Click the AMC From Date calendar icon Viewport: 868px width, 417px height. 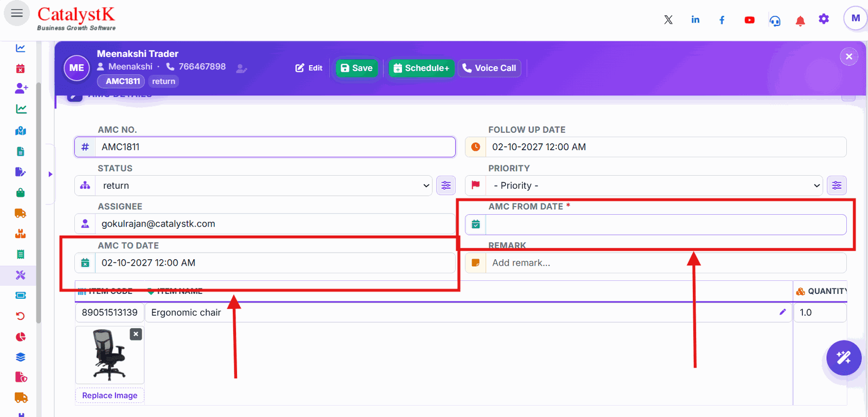point(476,224)
